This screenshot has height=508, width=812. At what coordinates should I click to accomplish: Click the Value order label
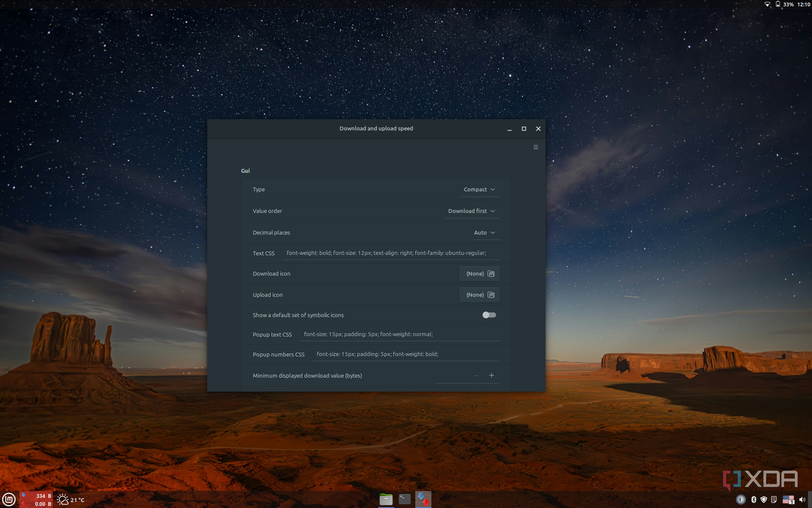267,211
